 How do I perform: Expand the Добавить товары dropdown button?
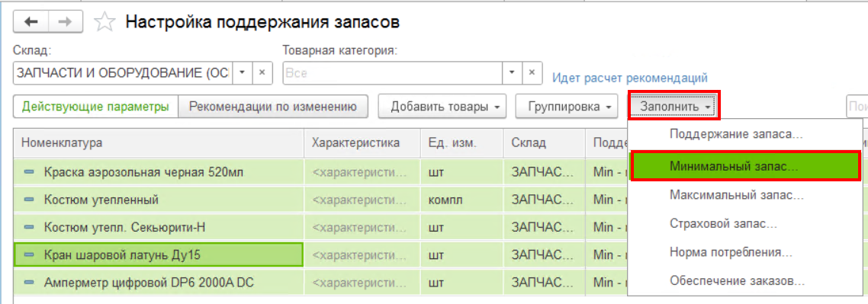(x=442, y=107)
